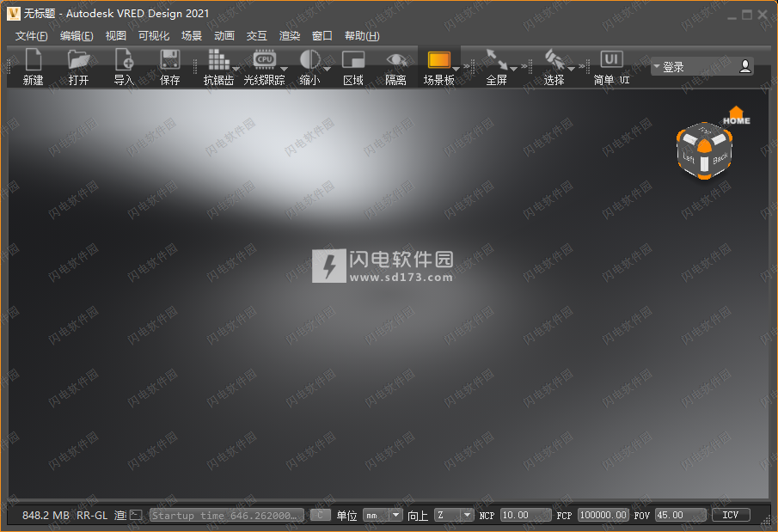Click the ViewCube Back face
Image resolution: width=778 pixels, height=532 pixels.
coord(720,158)
